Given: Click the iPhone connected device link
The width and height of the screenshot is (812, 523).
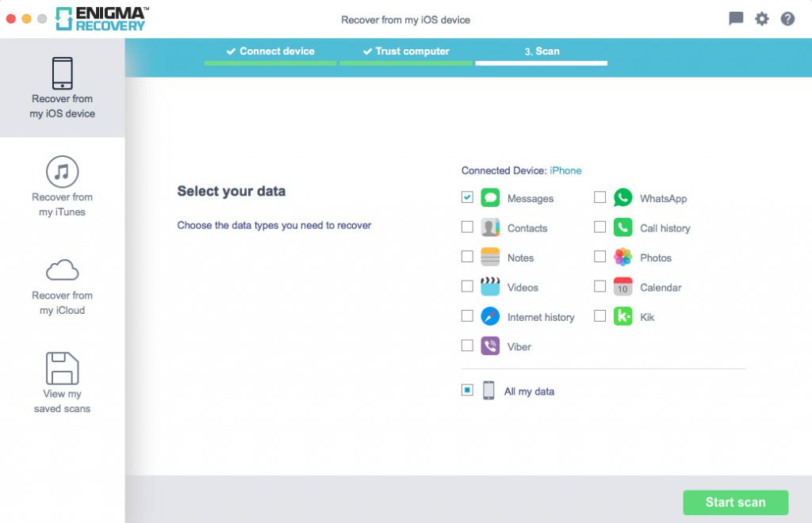Looking at the screenshot, I should pos(565,170).
